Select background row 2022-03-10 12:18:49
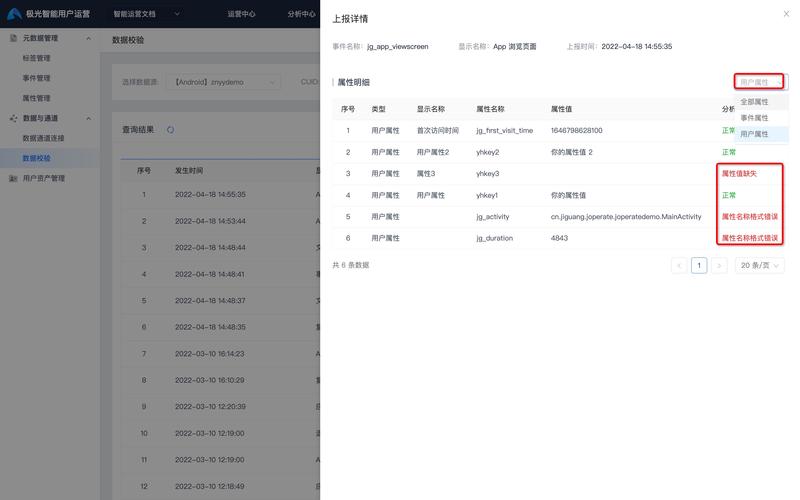 click(x=220, y=487)
